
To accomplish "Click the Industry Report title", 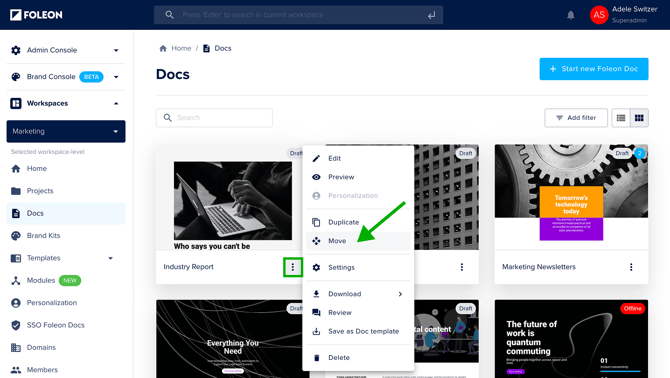I will pos(188,267).
